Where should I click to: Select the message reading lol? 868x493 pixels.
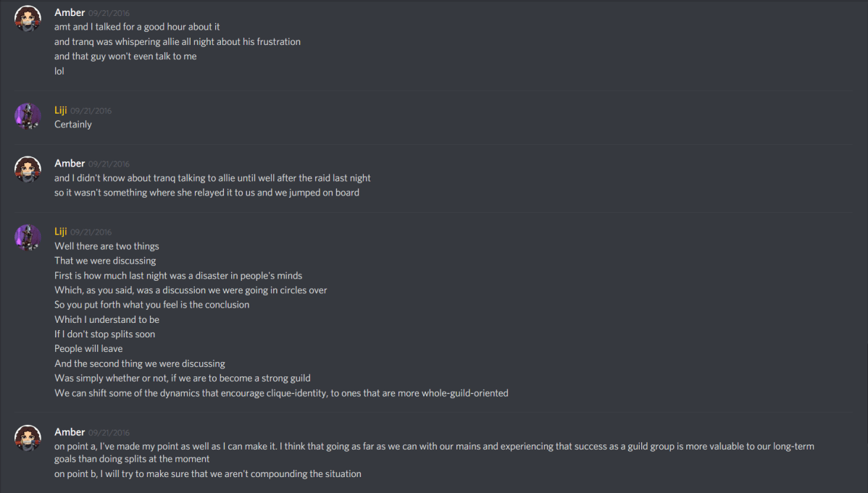coord(59,70)
